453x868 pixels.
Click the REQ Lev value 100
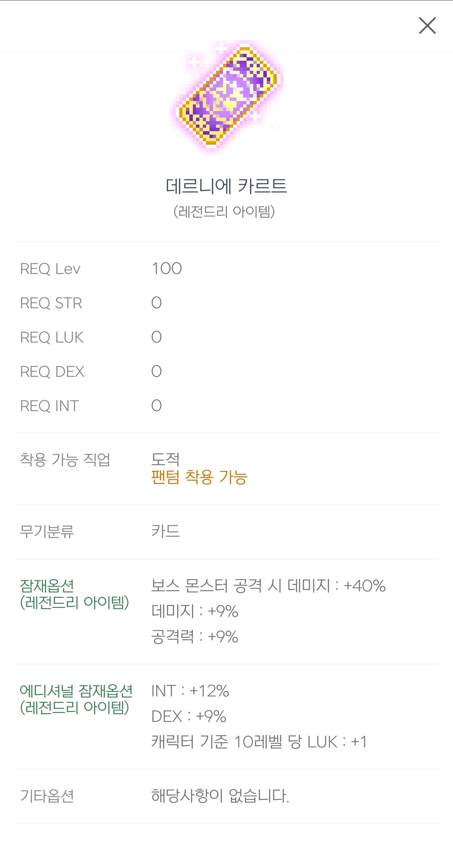click(x=167, y=269)
